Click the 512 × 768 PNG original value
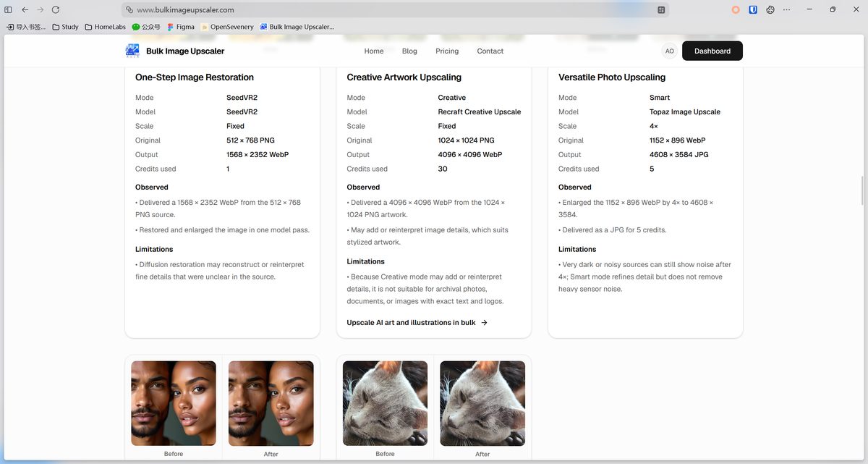The image size is (868, 464). click(x=250, y=140)
